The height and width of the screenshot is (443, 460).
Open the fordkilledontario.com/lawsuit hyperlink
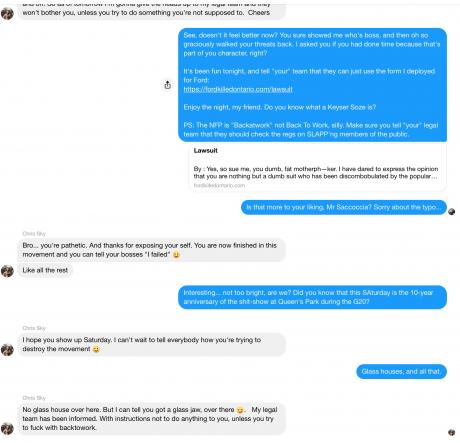click(x=238, y=89)
